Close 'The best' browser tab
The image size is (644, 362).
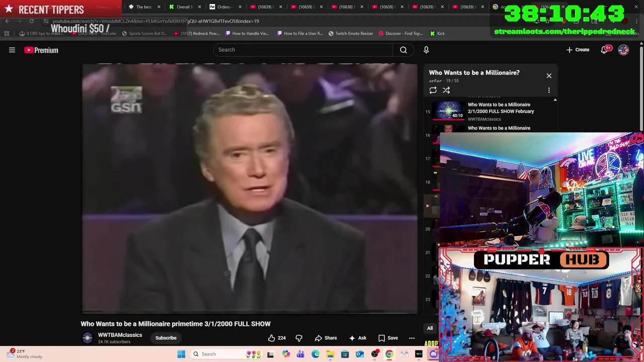coord(158,7)
